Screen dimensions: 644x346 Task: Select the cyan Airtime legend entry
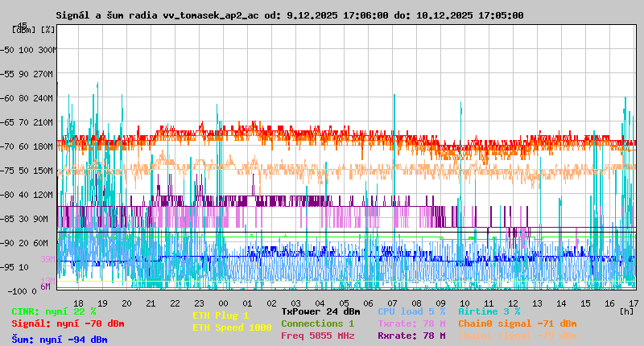tap(489, 311)
